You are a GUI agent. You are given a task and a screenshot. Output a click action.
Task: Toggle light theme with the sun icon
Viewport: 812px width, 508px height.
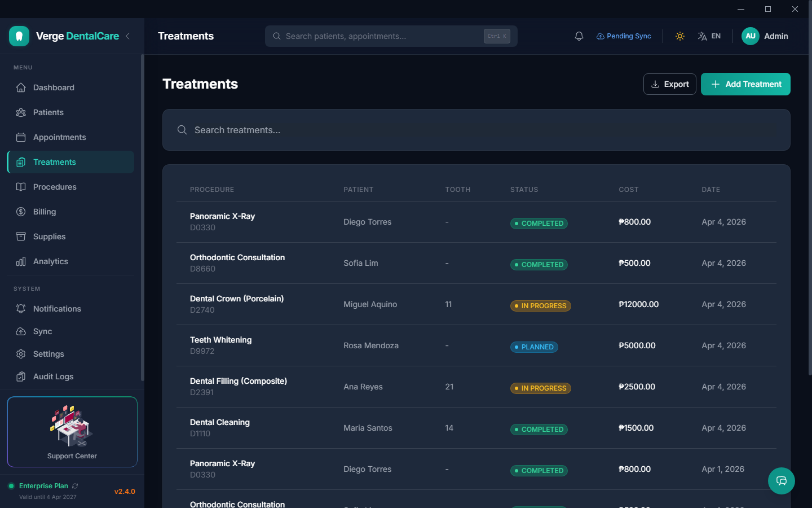tap(680, 36)
